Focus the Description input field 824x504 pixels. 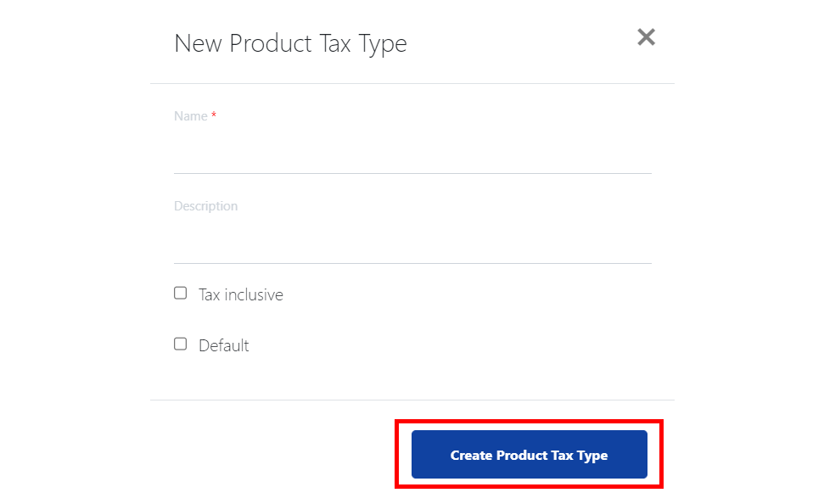click(412, 241)
